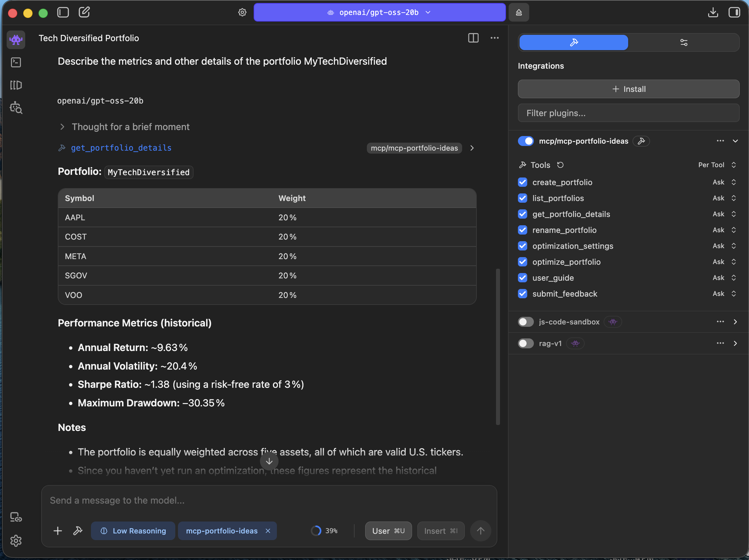Uncheck the create_portfolio tool checkbox
Image resolution: width=749 pixels, height=560 pixels.
523,182
